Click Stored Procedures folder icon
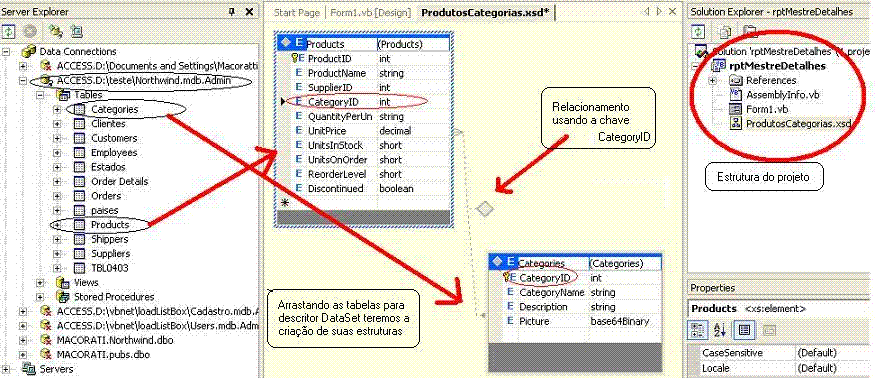Viewport: 875px width, 378px height. pyautogui.click(x=63, y=296)
